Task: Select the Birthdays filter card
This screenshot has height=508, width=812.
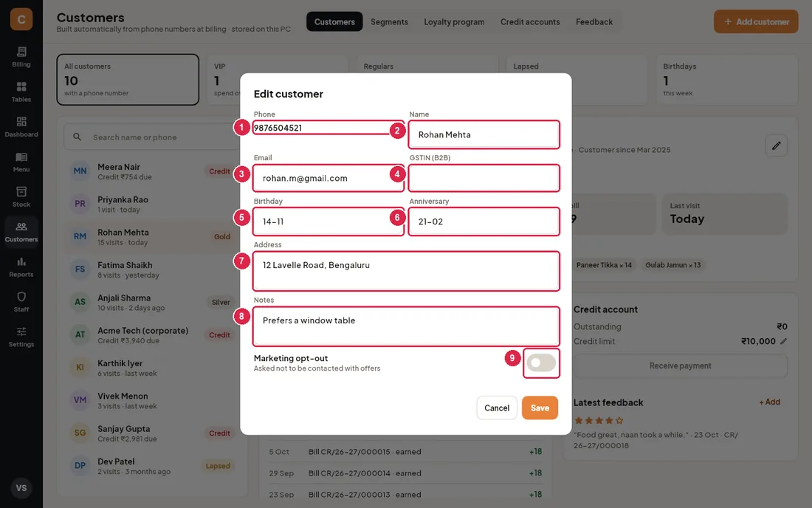Action: pos(727,80)
